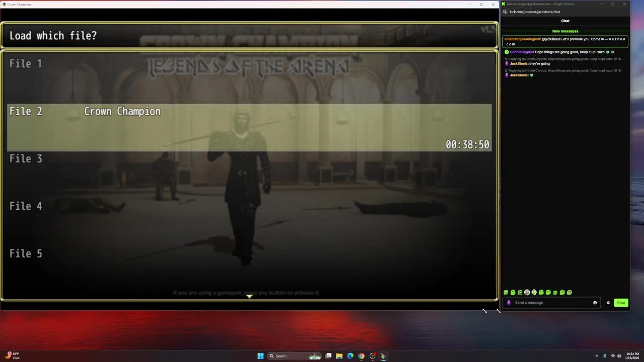Click the Kick logo in the chat title bar
This screenshot has height=362, width=644.
tap(504, 4)
